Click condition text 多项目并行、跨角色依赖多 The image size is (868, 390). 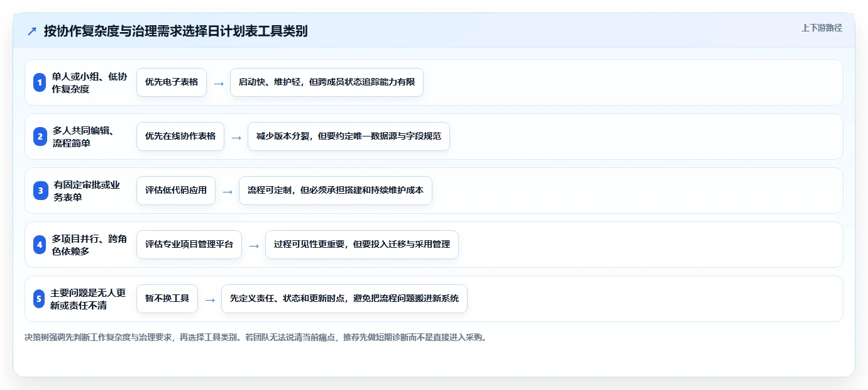(89, 245)
